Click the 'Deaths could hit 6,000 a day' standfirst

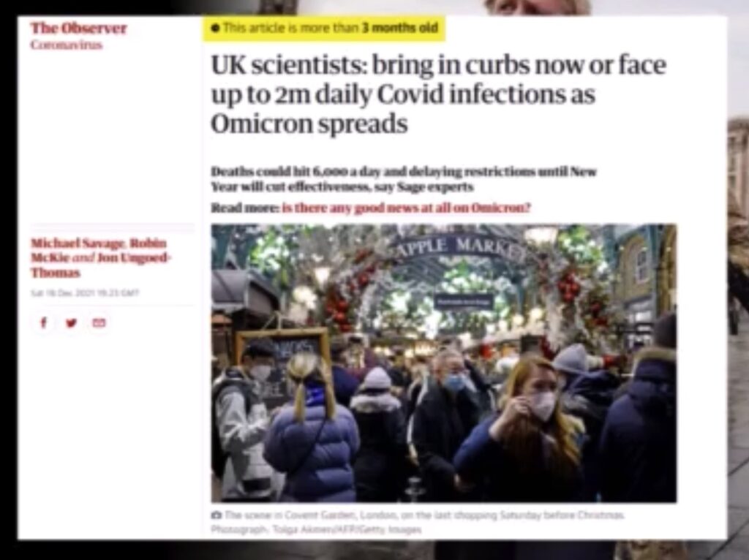point(404,178)
